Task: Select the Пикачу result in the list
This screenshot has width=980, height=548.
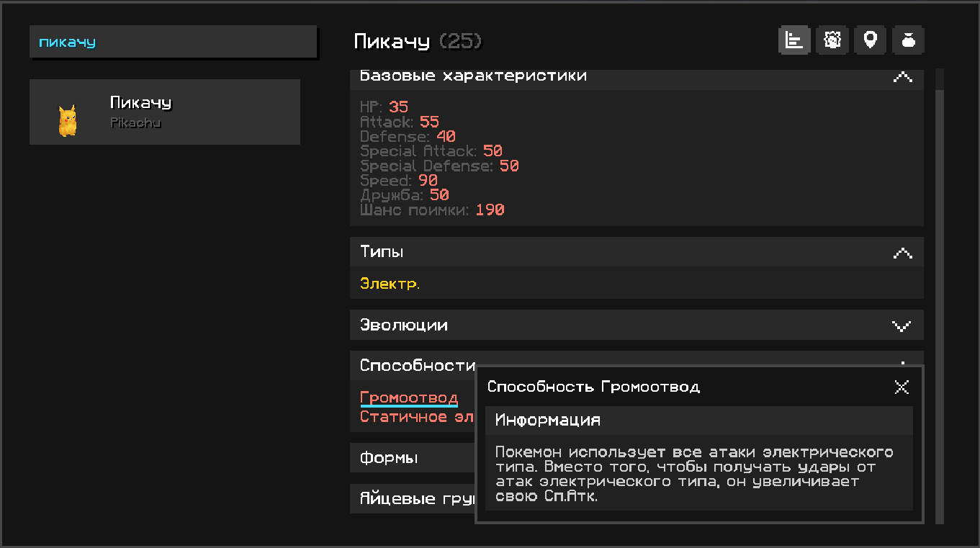Action: 165,112
